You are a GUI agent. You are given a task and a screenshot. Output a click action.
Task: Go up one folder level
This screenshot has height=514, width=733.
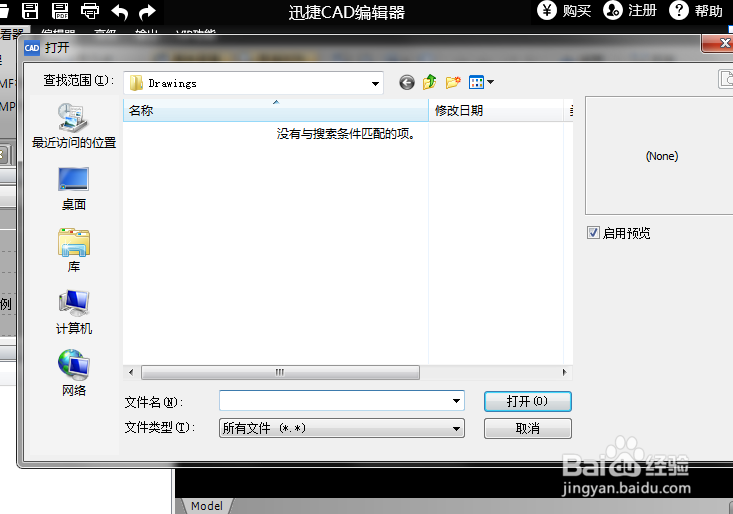430,83
